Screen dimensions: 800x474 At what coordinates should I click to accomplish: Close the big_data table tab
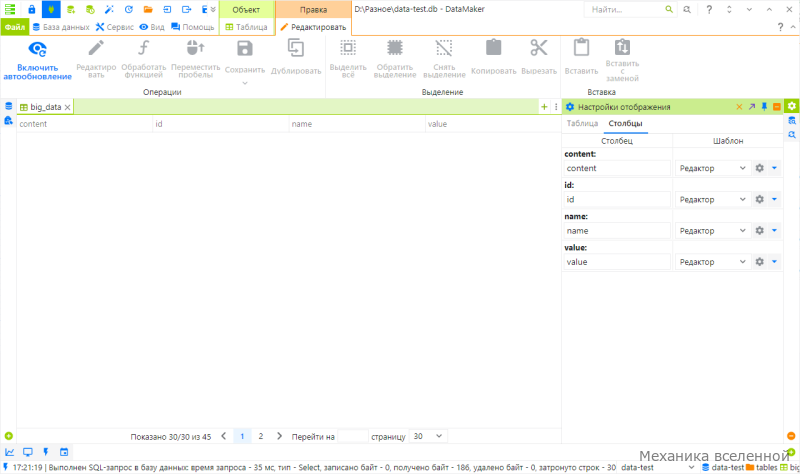click(x=67, y=107)
